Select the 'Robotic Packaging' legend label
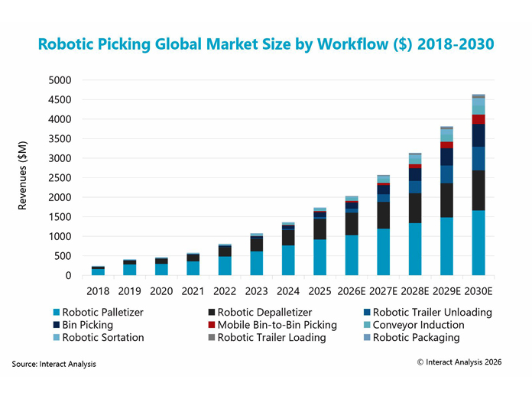Screen dimensions: 532x399 point(417,338)
